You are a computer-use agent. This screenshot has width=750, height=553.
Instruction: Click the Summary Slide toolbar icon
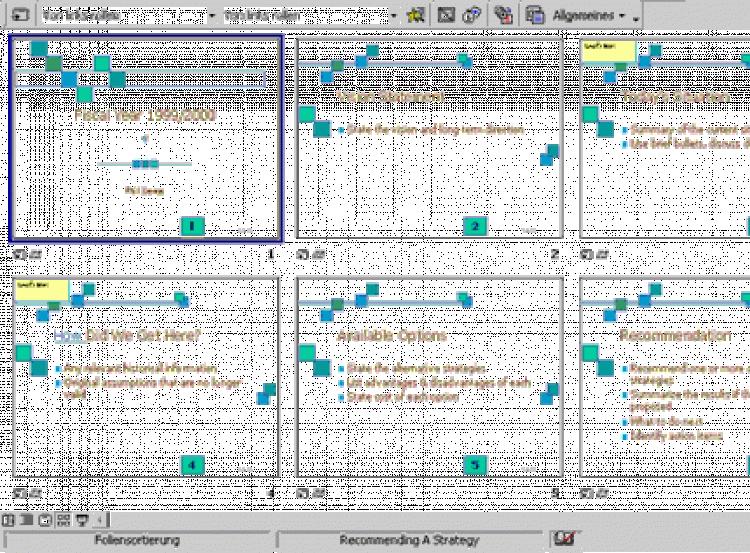(x=504, y=15)
